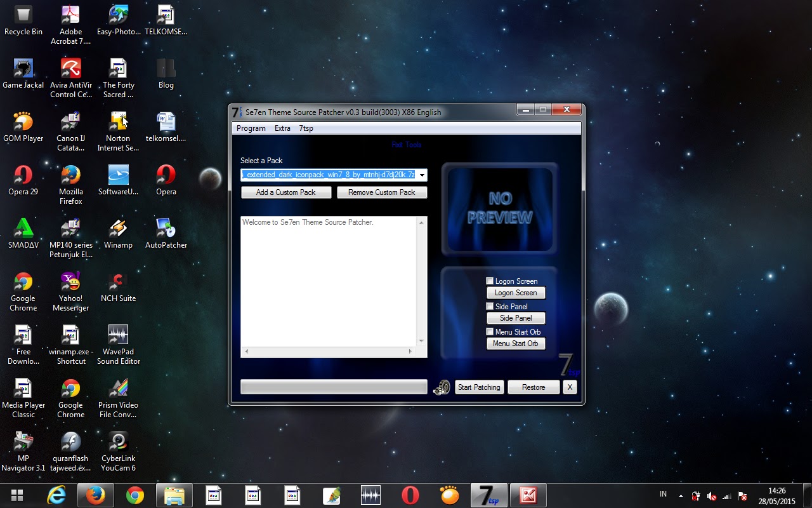Launch CyberLink YouCam 6 shortcut
The width and height of the screenshot is (812, 508).
click(x=118, y=451)
